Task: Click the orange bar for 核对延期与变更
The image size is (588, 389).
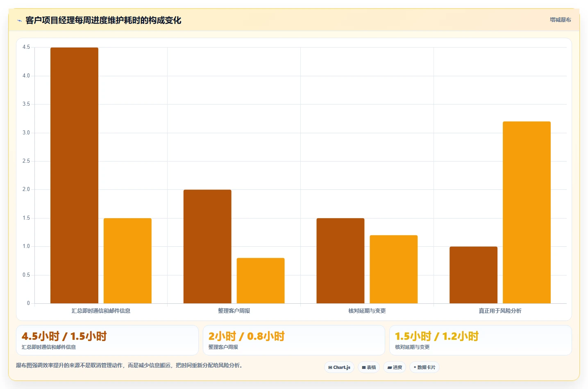Action: [394, 269]
